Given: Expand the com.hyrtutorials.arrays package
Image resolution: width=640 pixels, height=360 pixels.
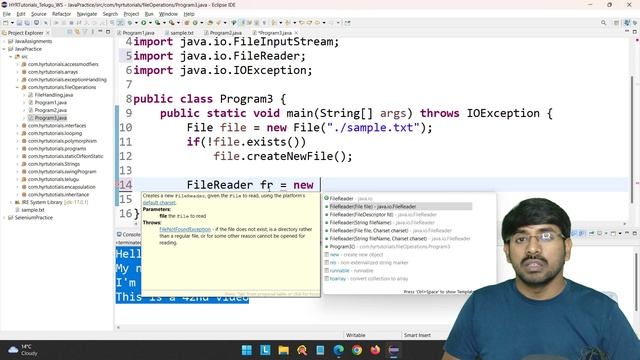Looking at the screenshot, I should (18, 72).
